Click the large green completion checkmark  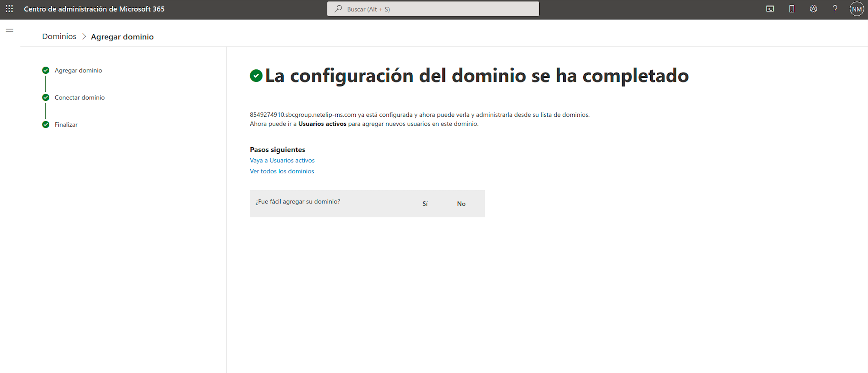pyautogui.click(x=256, y=76)
